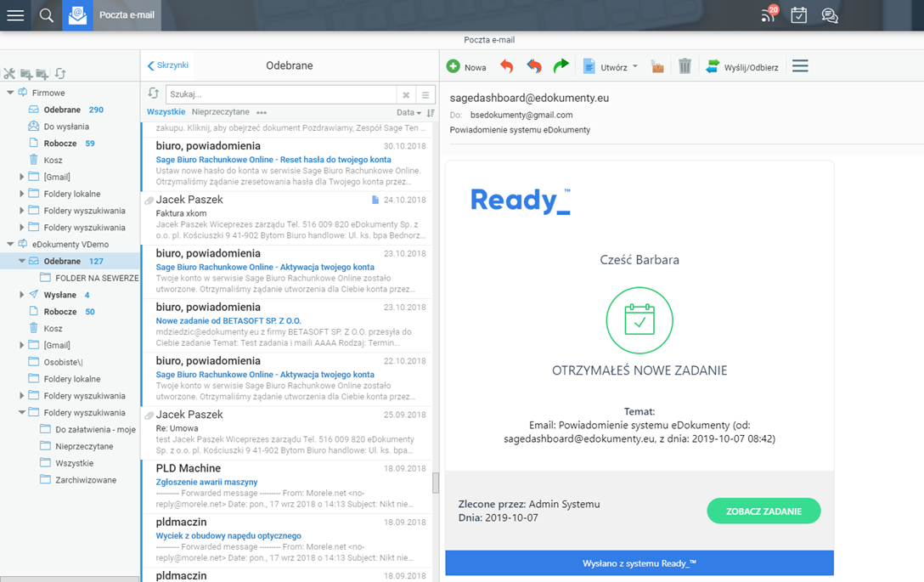Viewport: 924px width, 582px height.
Task: Open the mail toolbar hamburger menu
Action: pyautogui.click(x=800, y=66)
